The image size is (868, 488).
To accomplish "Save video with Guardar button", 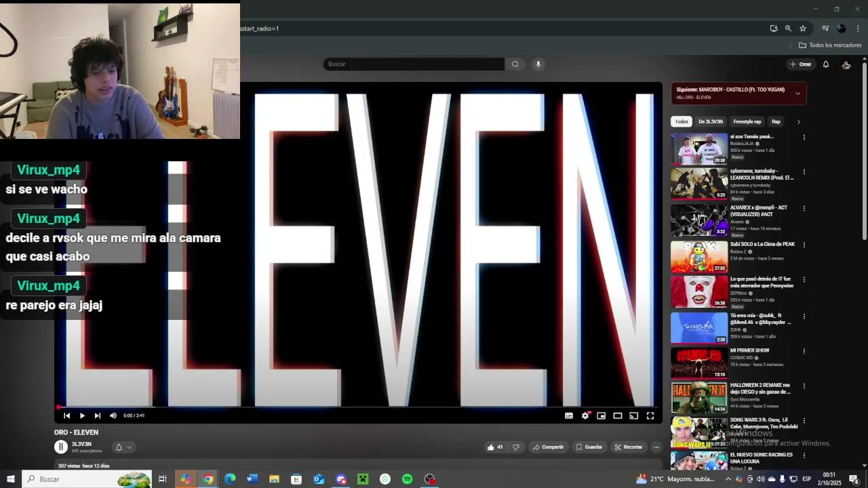I will 589,447.
